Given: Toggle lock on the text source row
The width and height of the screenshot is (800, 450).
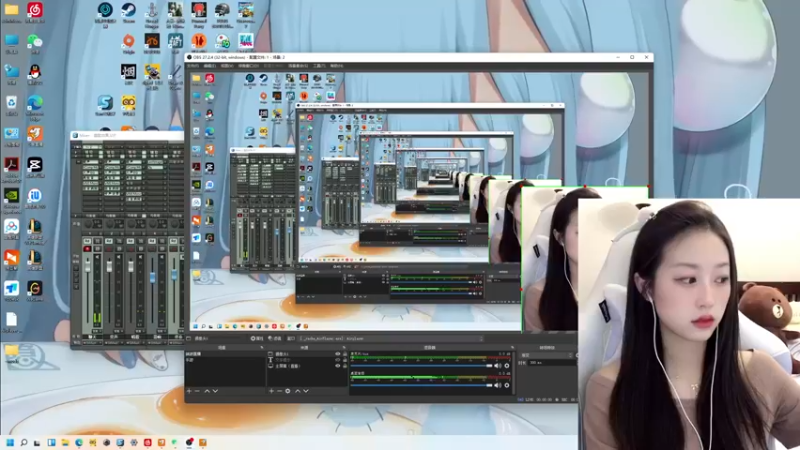Looking at the screenshot, I should 345,360.
